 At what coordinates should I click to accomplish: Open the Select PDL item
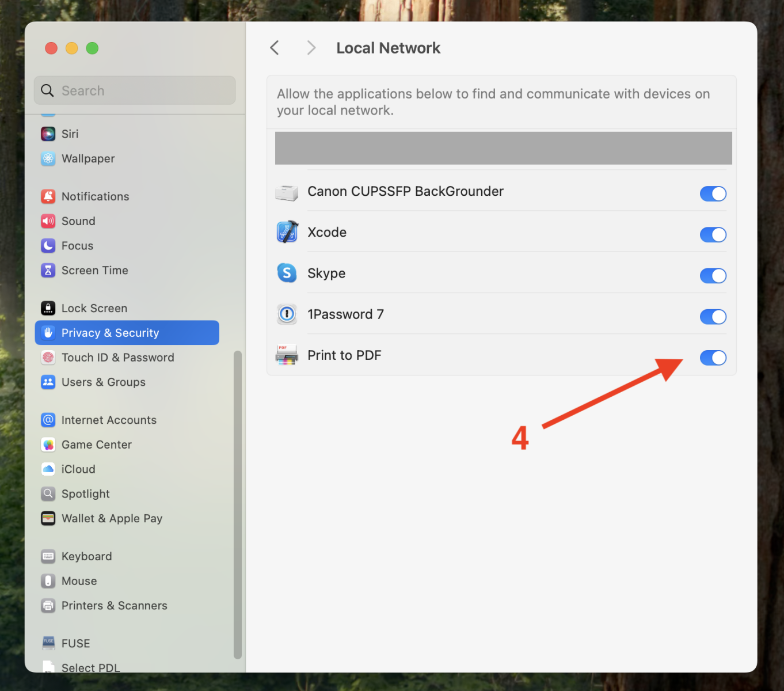tap(90, 668)
